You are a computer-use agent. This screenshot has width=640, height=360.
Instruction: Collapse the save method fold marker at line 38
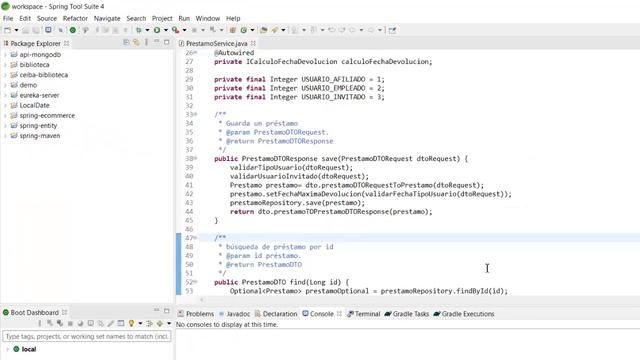[196, 158]
